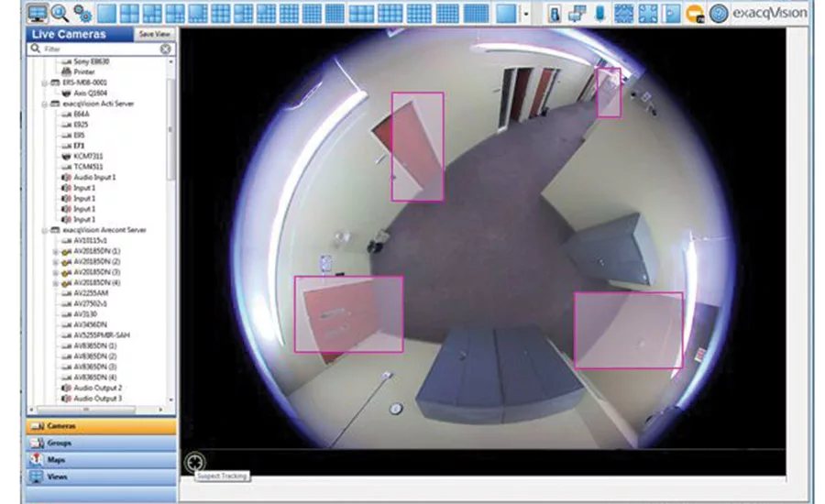Click the Save View button
The height and width of the screenshot is (504, 825).
(154, 34)
